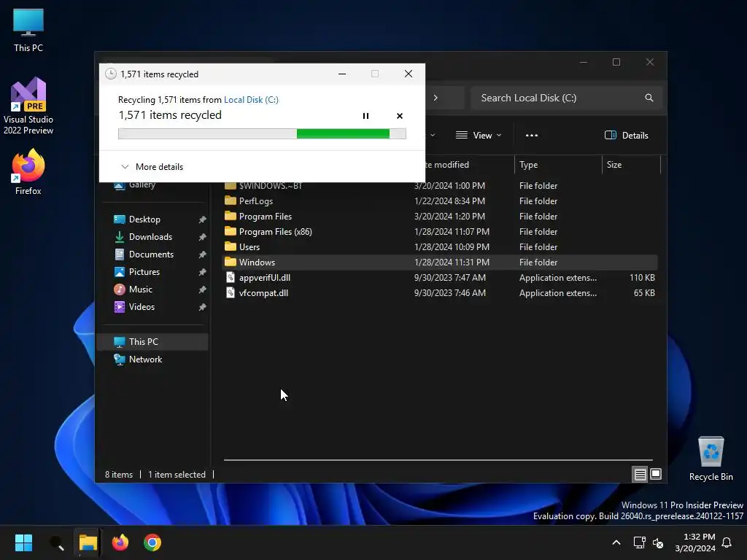The image size is (747, 560).
Task: Unpin Pictures via its pin icon
Action: (x=202, y=272)
